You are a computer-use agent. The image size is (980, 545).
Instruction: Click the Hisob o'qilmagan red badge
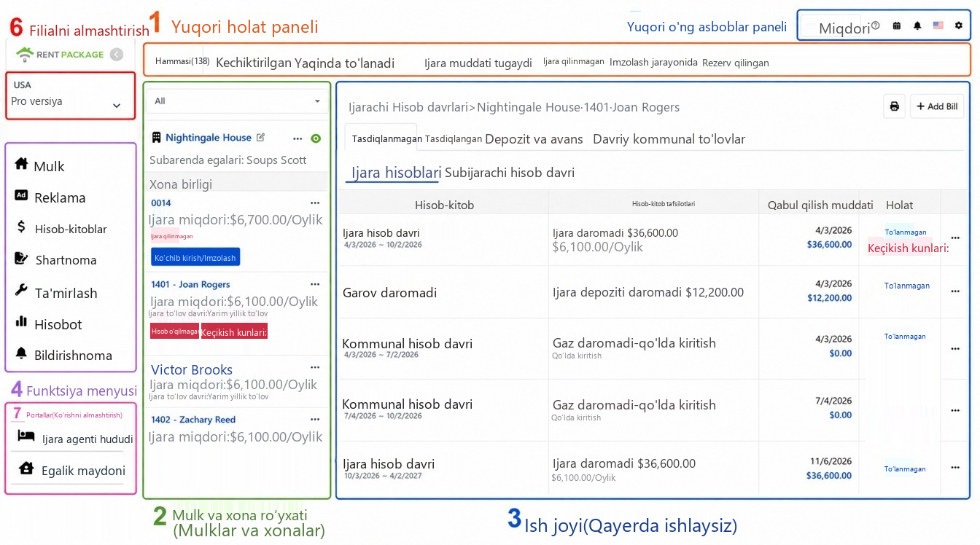(175, 331)
